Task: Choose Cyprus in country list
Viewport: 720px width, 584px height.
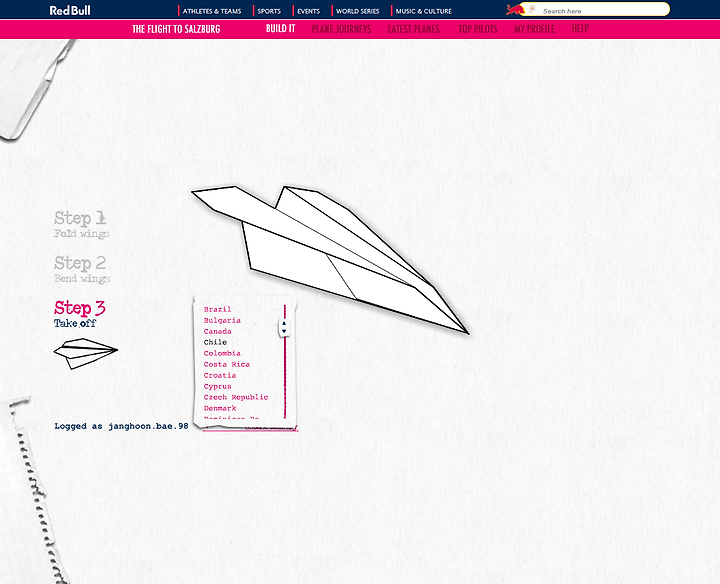Action: 217,387
